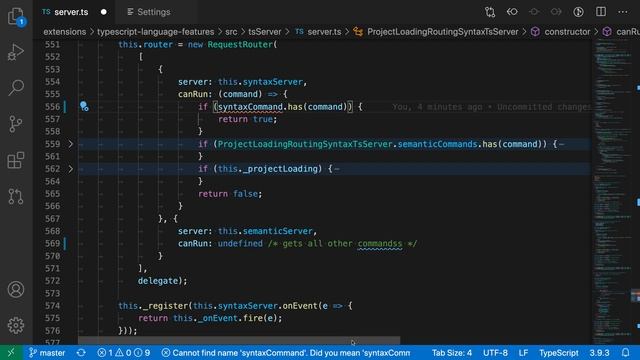The height and width of the screenshot is (360, 640).
Task: Open the problems errors and warnings counter
Action: tap(124, 353)
